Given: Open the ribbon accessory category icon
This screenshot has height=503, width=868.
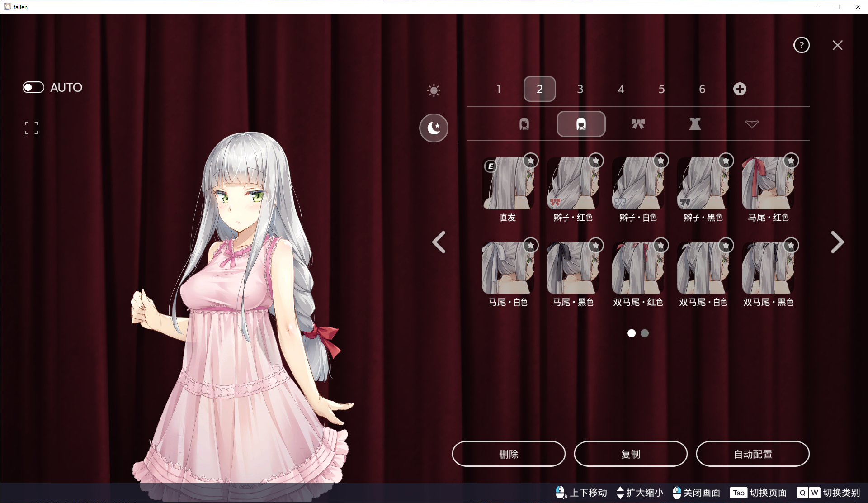Looking at the screenshot, I should tap(638, 124).
